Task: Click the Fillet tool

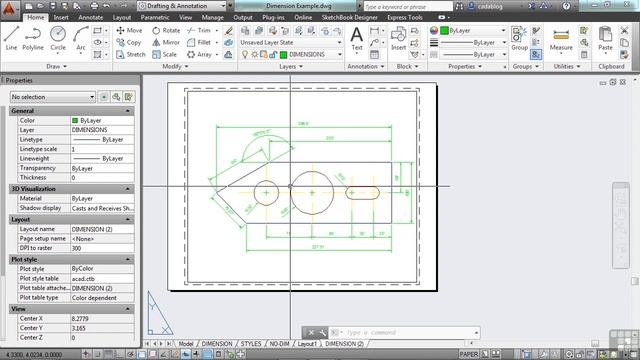Action: 199,42
